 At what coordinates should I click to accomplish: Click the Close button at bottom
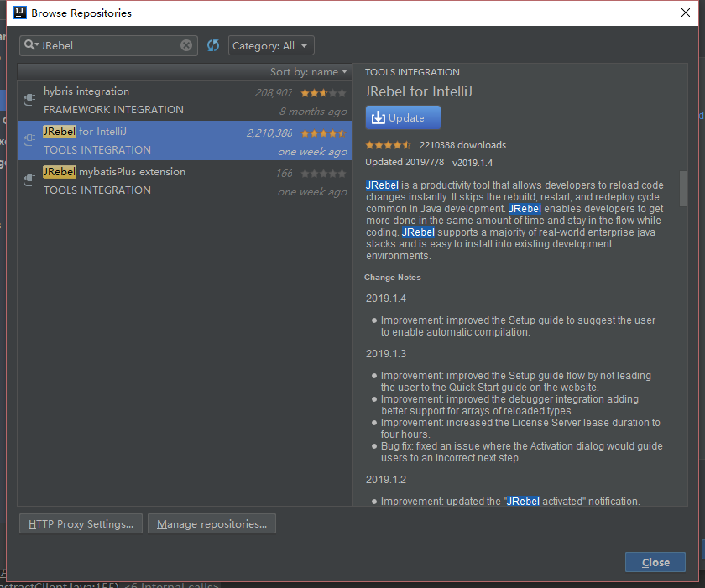coord(655,562)
